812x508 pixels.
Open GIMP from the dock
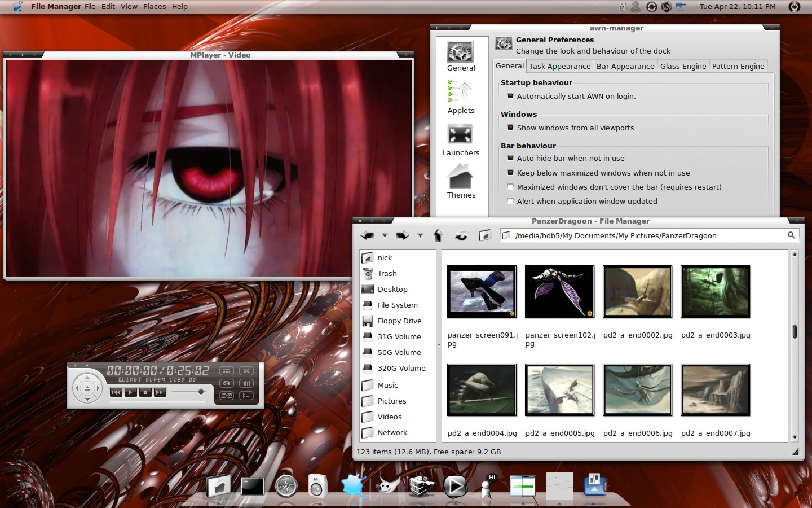[387, 485]
